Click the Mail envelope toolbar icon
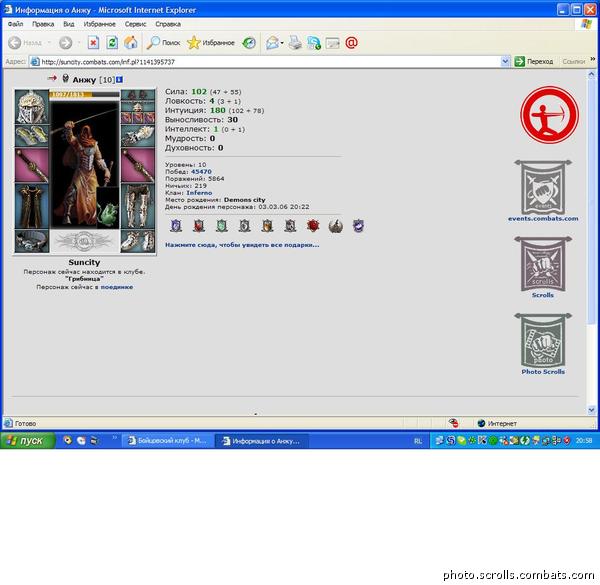This screenshot has width=600, height=585. tap(272, 43)
